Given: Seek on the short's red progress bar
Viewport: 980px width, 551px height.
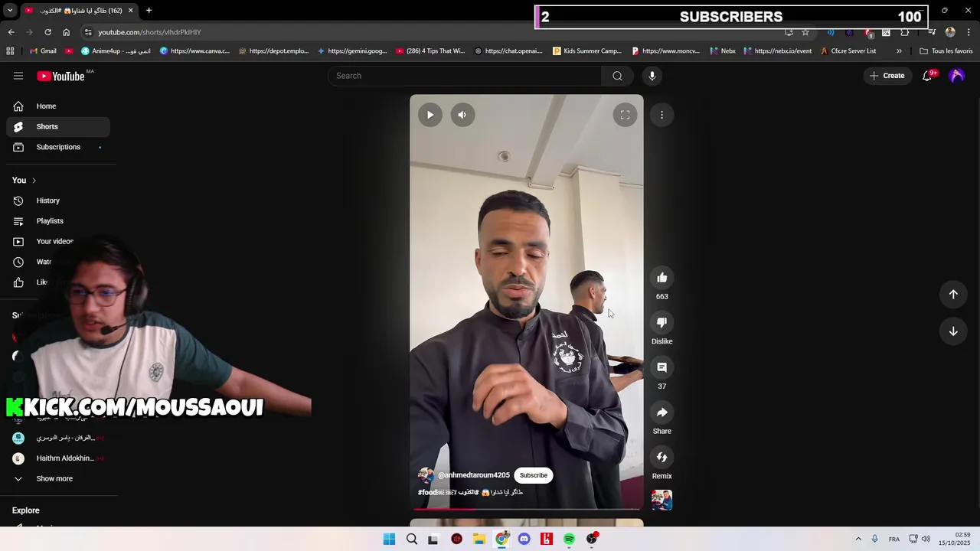Looking at the screenshot, I should pos(527,509).
